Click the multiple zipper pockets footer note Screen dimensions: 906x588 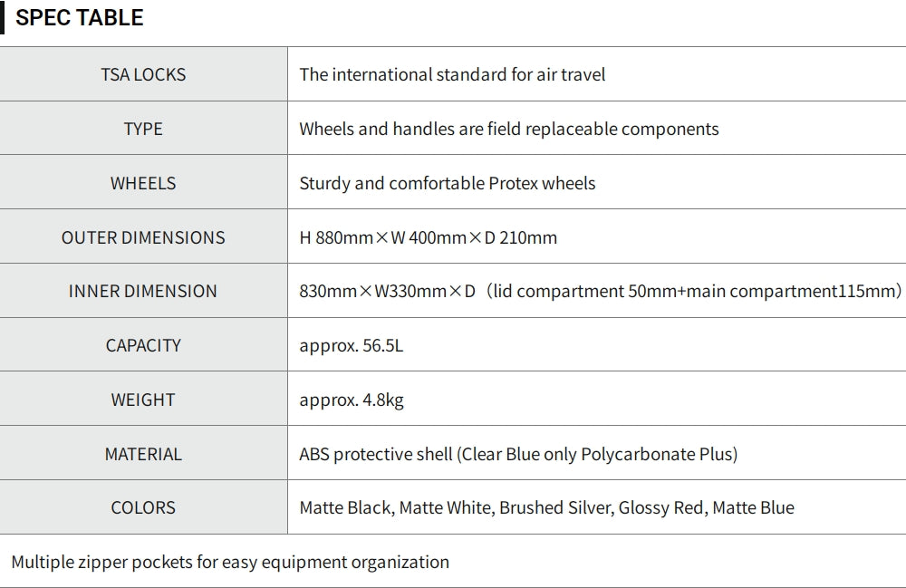click(x=230, y=562)
